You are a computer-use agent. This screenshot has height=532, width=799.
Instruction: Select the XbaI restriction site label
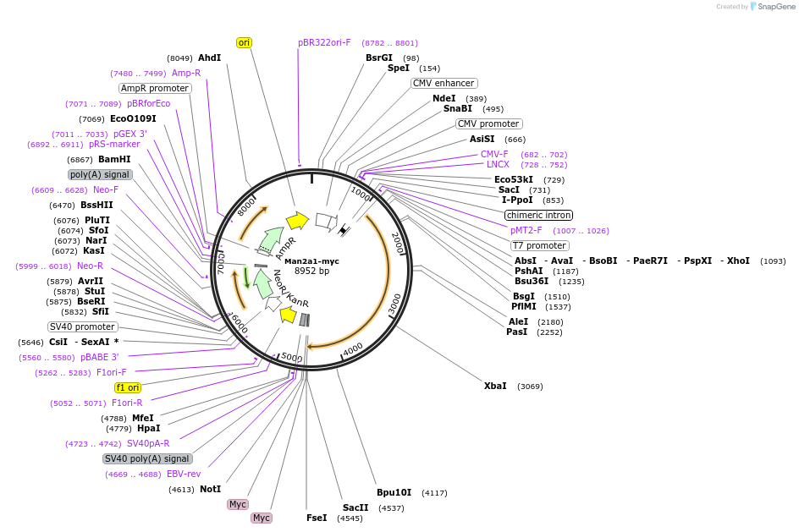pyautogui.click(x=495, y=386)
